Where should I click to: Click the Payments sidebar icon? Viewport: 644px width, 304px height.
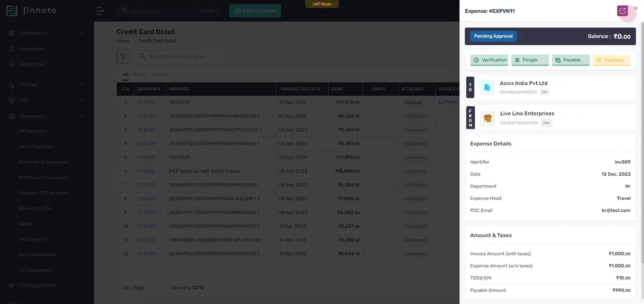click(12, 116)
